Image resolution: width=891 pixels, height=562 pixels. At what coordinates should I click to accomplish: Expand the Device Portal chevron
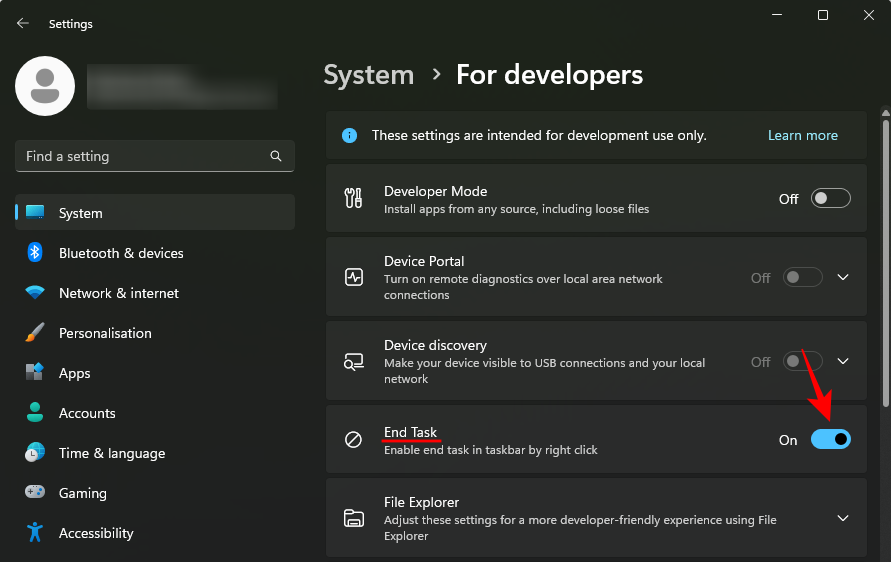click(x=843, y=278)
